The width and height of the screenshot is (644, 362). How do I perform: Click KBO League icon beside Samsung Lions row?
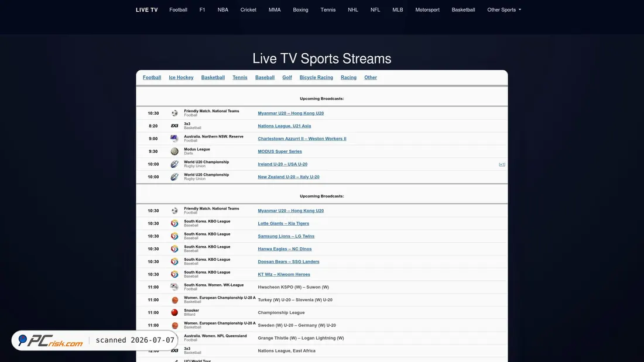pos(174,236)
